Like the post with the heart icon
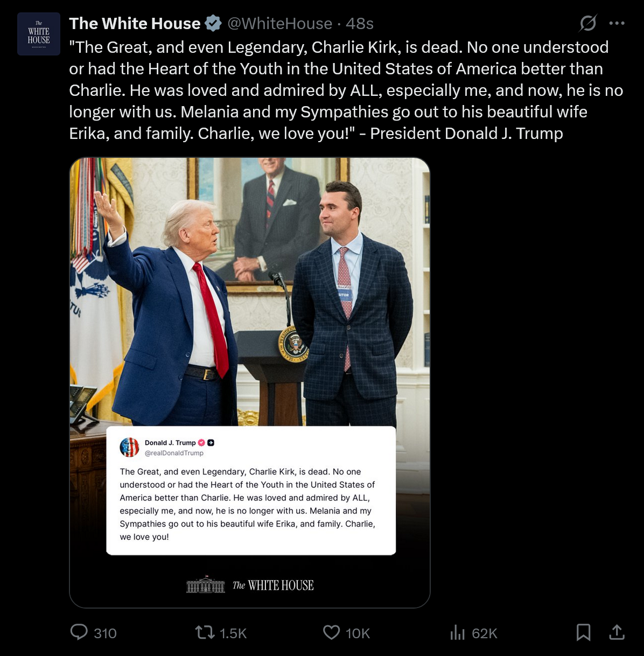The height and width of the screenshot is (656, 644). point(331,632)
